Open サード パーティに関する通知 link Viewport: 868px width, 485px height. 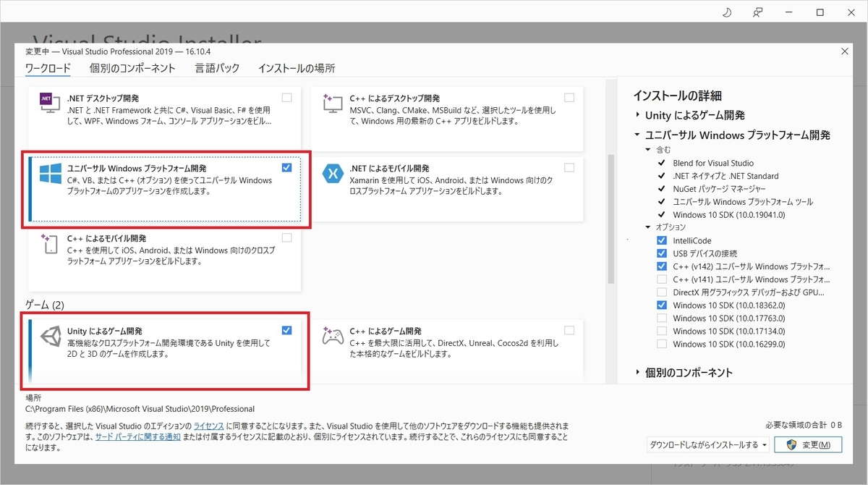[137, 437]
